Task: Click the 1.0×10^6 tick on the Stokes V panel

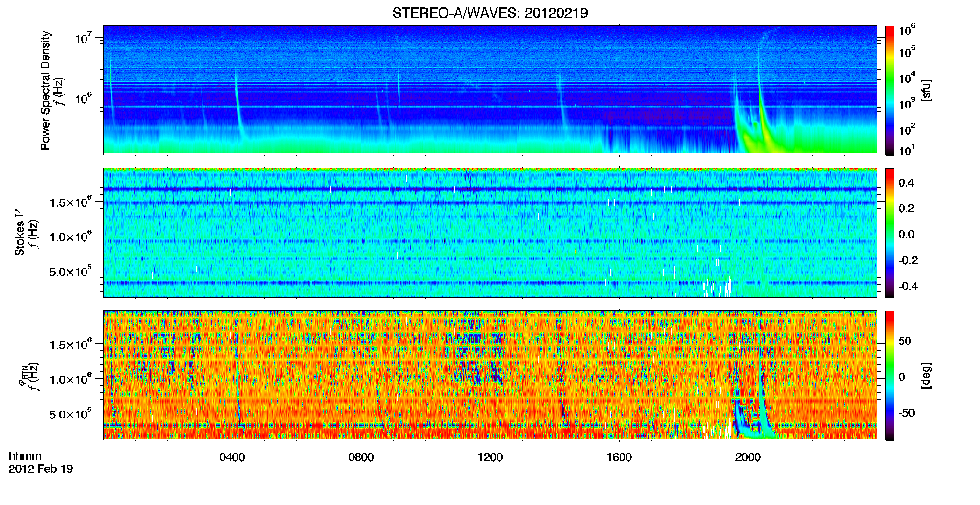Action: coord(71,236)
